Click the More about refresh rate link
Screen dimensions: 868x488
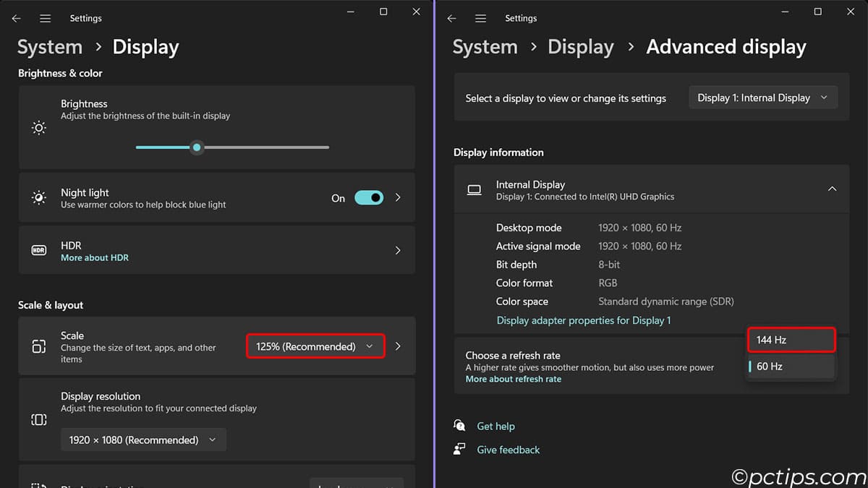tap(514, 378)
